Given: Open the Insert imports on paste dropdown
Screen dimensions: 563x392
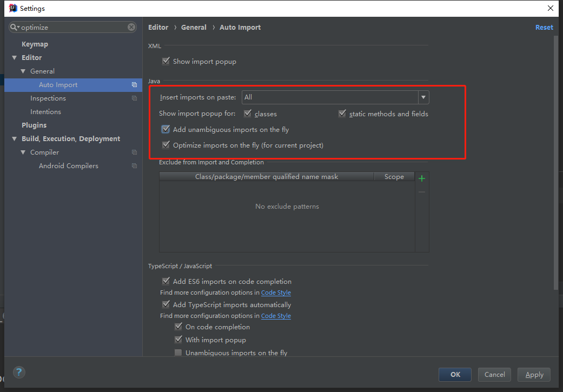Looking at the screenshot, I should 423,97.
